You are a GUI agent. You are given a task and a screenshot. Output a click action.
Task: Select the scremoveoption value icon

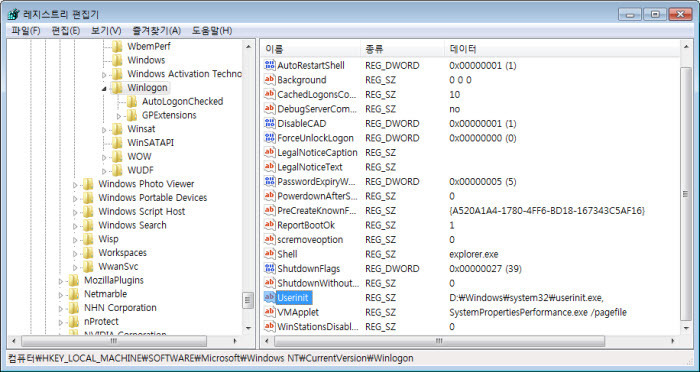coord(269,239)
